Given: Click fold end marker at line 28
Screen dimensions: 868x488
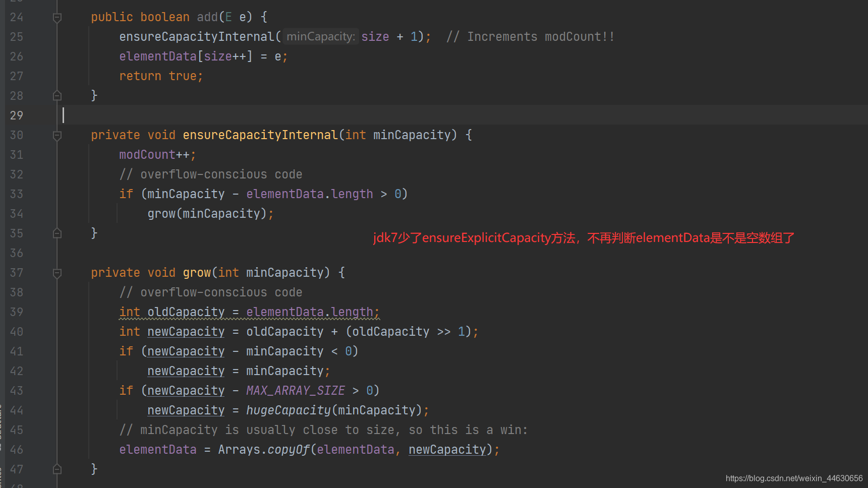Looking at the screenshot, I should tap(57, 95).
